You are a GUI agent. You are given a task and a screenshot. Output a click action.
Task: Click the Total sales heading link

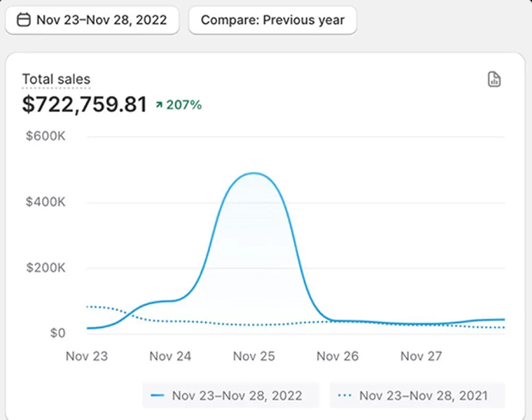(x=56, y=79)
